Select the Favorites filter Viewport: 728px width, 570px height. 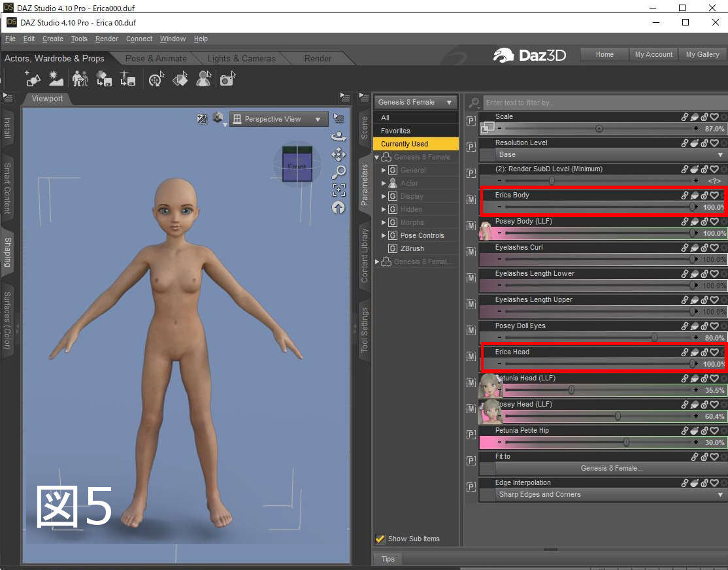click(x=416, y=131)
